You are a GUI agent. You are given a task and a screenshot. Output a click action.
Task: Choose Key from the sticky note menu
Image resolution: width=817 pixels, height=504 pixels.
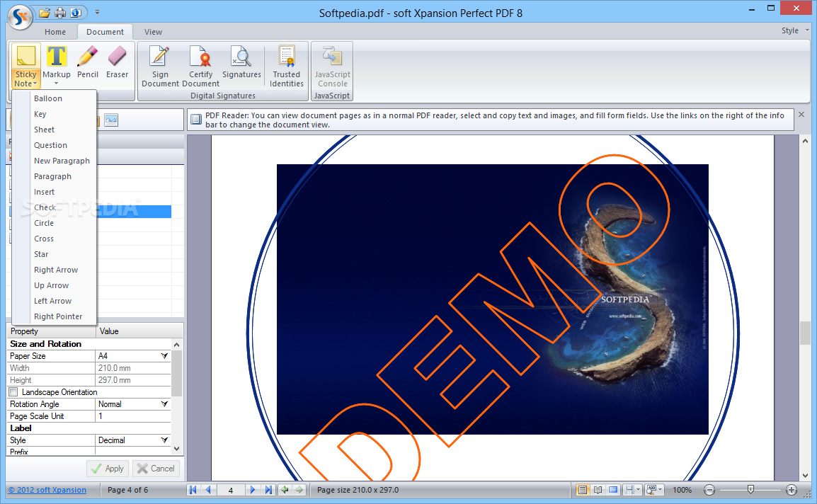(55, 114)
